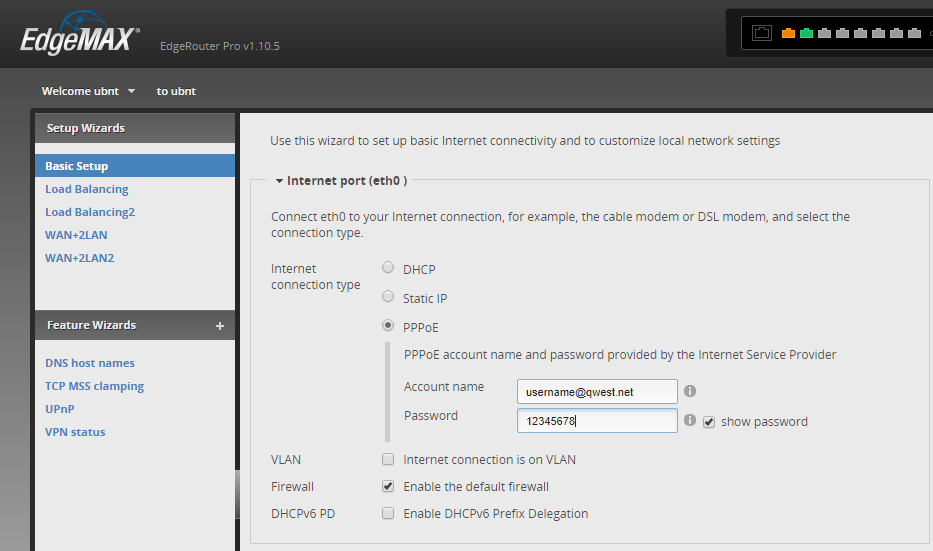Click the EdgeMAX logo
This screenshot has height=551, width=933.
[80, 34]
